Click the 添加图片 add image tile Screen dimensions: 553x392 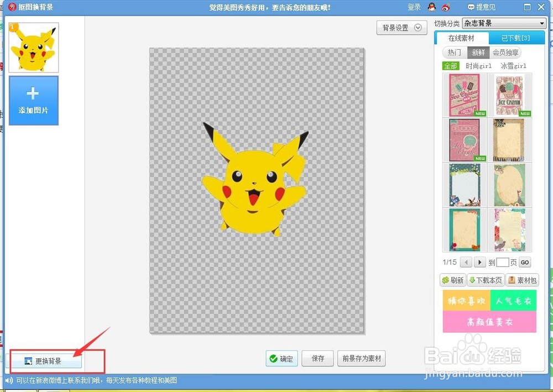pyautogui.click(x=34, y=101)
